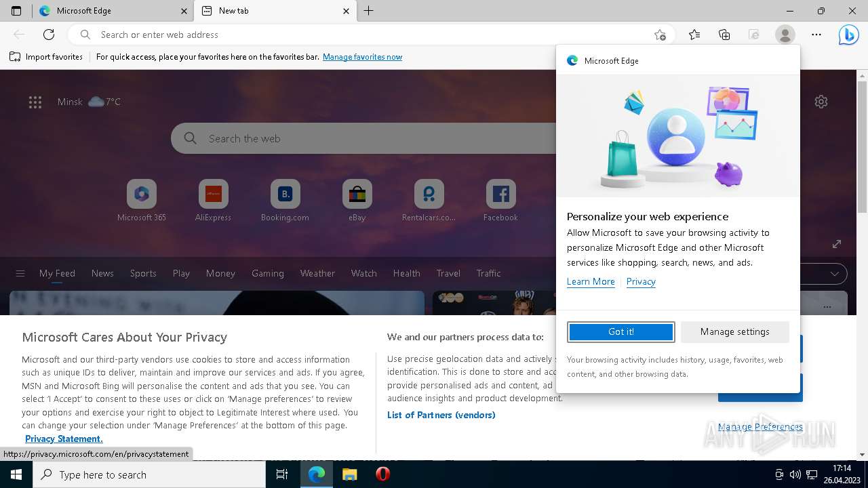
Task: Click volume speaker tray icon
Action: pos(795,474)
